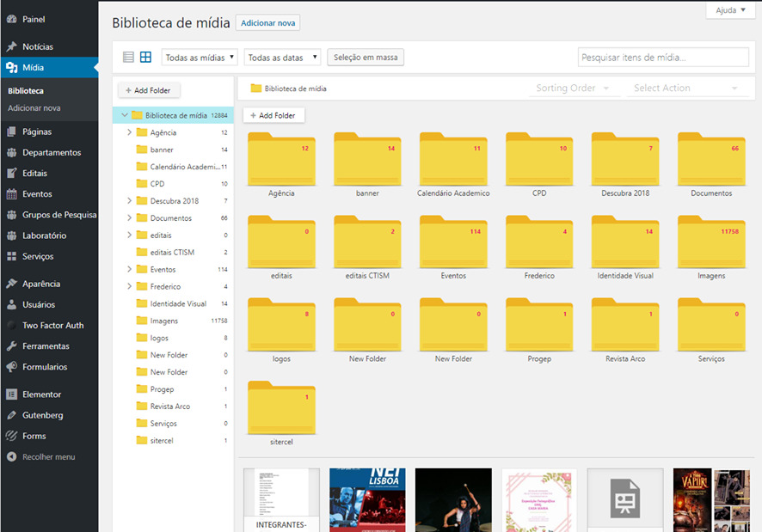Open the Documentos folder in grid

711,159
